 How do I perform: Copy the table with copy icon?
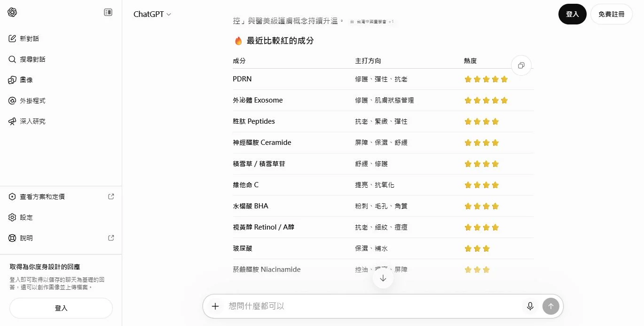pyautogui.click(x=521, y=65)
